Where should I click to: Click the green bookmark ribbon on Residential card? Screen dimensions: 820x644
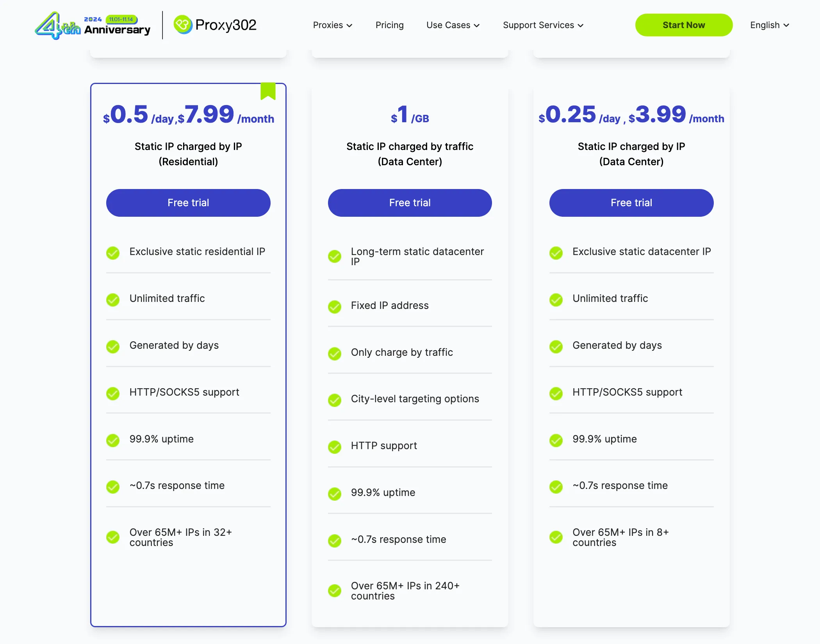268,91
